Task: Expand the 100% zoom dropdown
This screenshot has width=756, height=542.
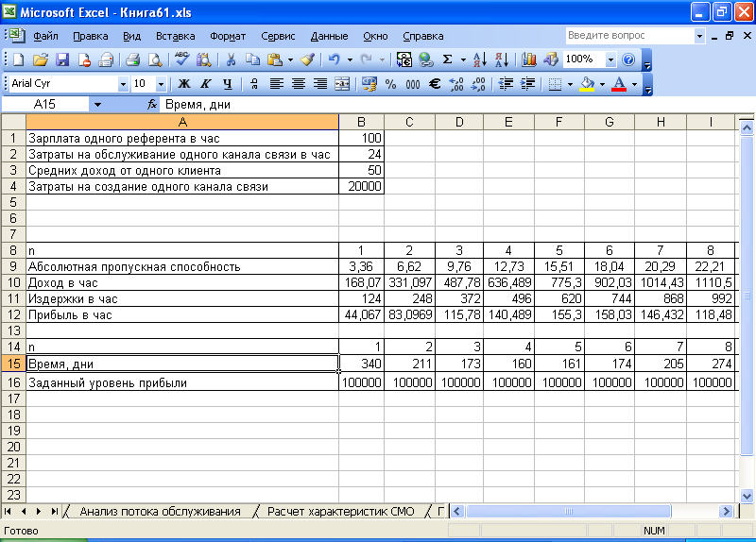Action: [x=610, y=59]
